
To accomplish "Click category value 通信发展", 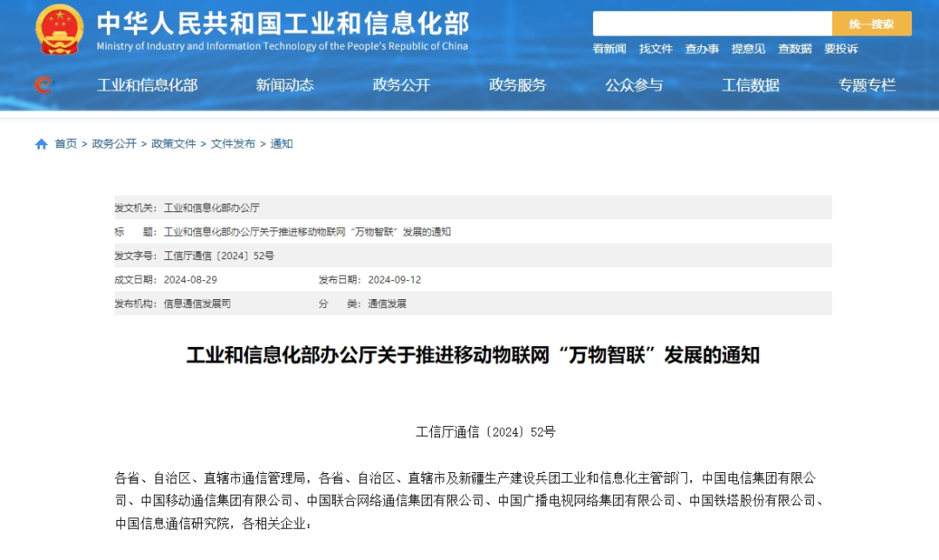I will pos(387,303).
